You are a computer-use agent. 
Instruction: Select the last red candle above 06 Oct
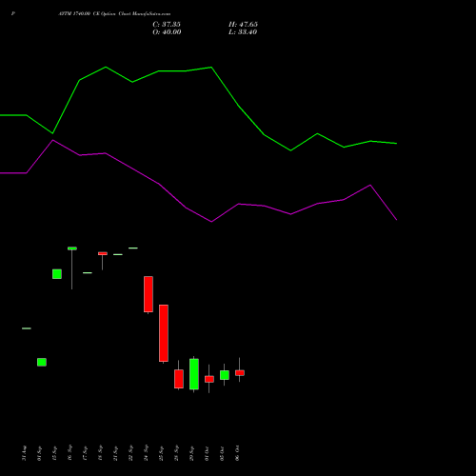[x=240, y=373]
